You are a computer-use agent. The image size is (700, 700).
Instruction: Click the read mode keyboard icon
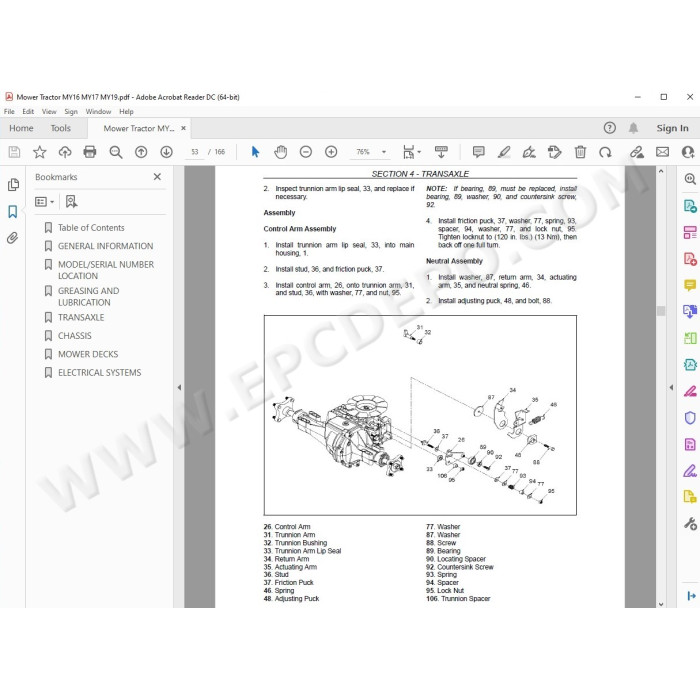click(441, 152)
